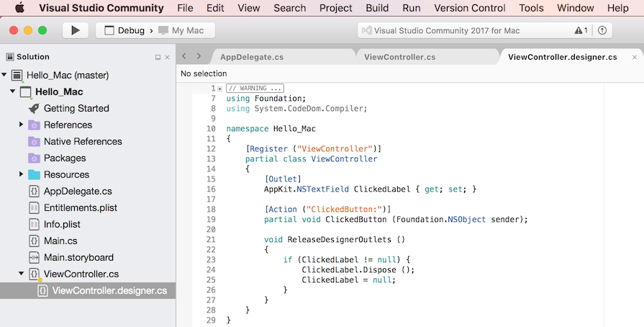This screenshot has height=327, width=644.
Task: Click the Main.storyboard file icon
Action: [x=34, y=257]
